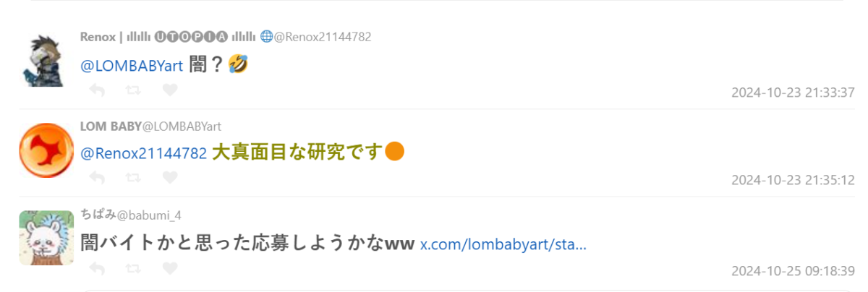Open LOM BABY's orange avatar
The height and width of the screenshot is (292, 868).
click(46, 150)
